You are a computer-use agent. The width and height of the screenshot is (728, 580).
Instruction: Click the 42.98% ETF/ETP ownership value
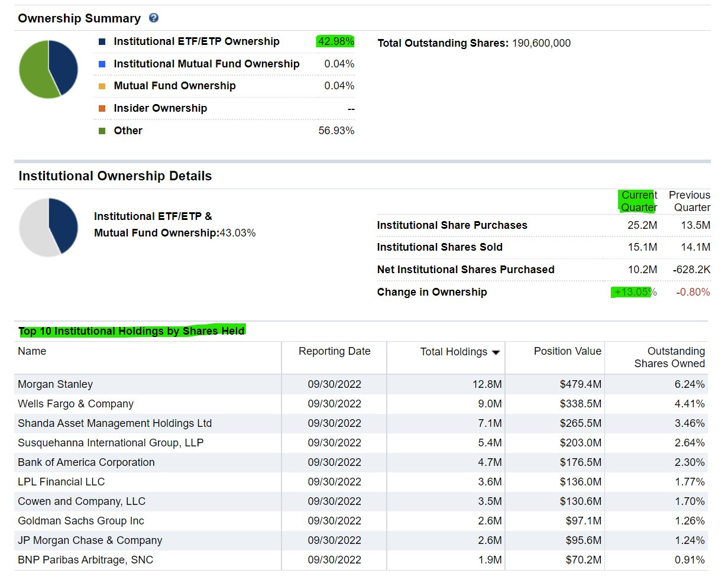point(336,41)
